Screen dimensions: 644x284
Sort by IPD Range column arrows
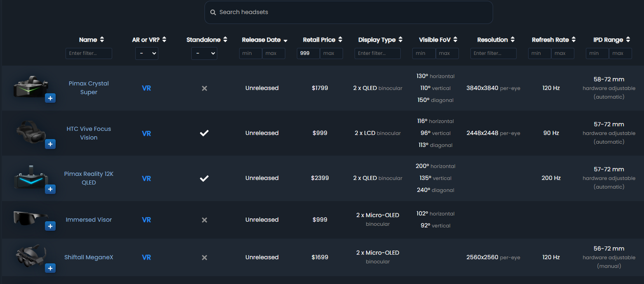point(628,40)
